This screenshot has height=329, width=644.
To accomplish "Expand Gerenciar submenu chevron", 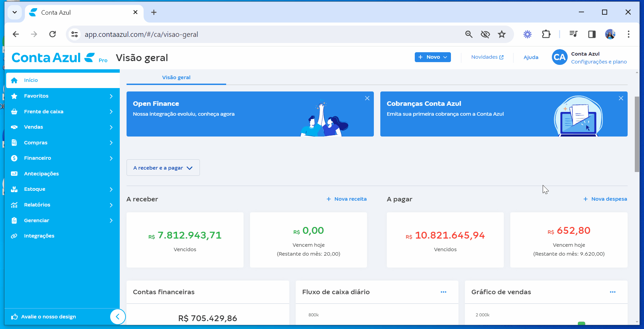I will click(x=111, y=220).
